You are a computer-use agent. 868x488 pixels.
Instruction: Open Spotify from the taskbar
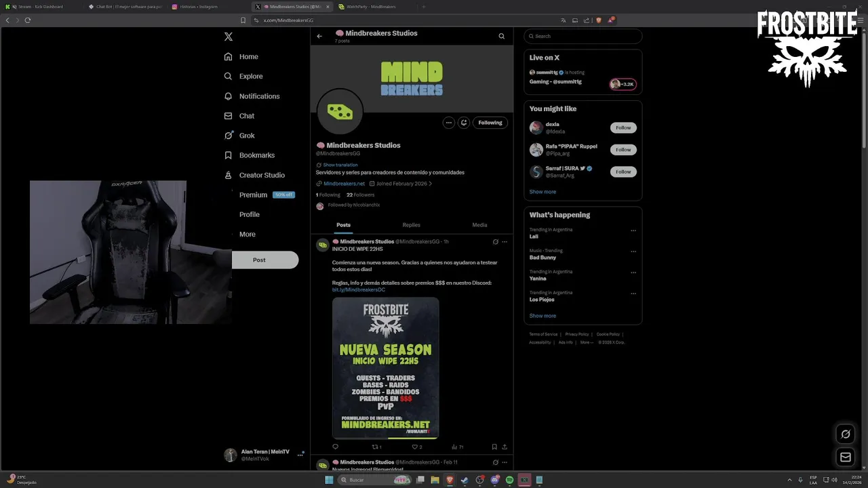pyautogui.click(x=509, y=480)
